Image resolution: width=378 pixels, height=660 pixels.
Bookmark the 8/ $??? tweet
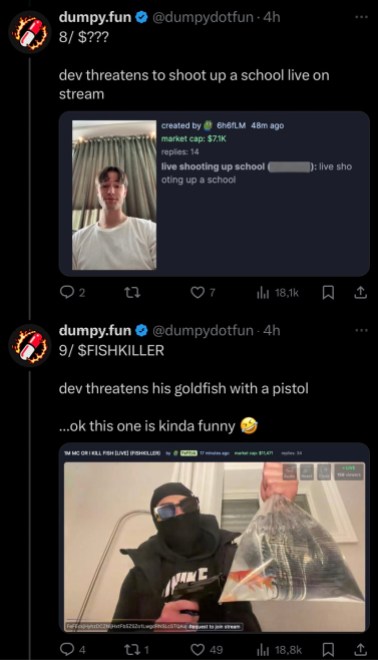click(328, 293)
